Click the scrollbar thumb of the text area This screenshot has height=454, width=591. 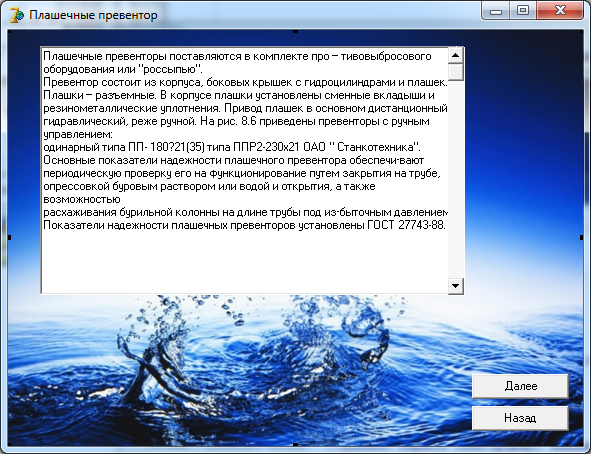tap(456, 72)
